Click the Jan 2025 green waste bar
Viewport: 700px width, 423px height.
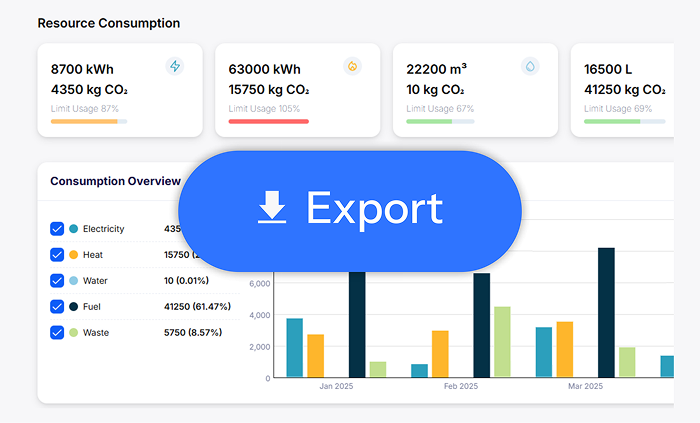coord(378,369)
